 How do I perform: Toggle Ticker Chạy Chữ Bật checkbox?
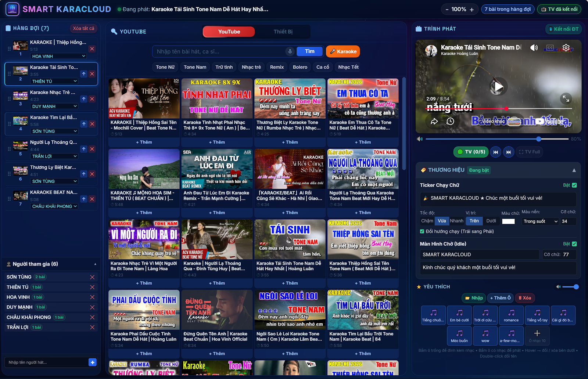point(574,185)
